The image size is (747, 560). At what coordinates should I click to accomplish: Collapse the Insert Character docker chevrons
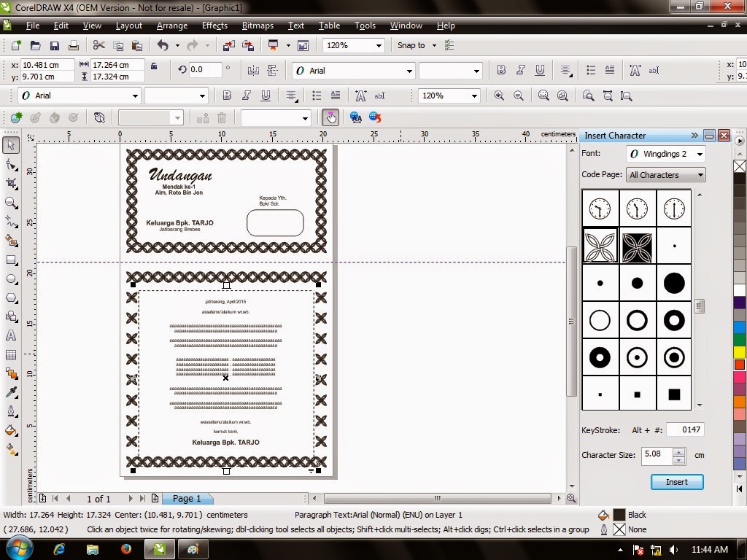click(x=694, y=135)
